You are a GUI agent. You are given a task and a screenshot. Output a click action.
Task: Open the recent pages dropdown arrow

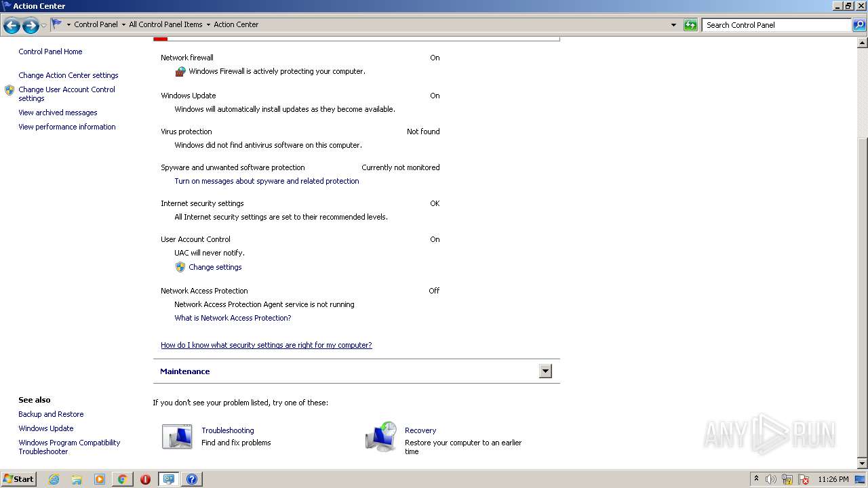(x=44, y=26)
